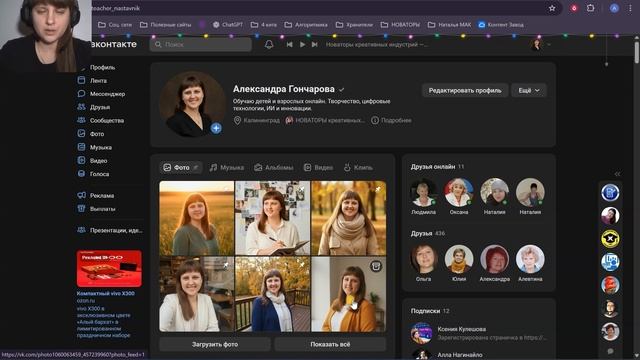Click the Калининград location link
The image size is (640, 360).
pos(257,120)
